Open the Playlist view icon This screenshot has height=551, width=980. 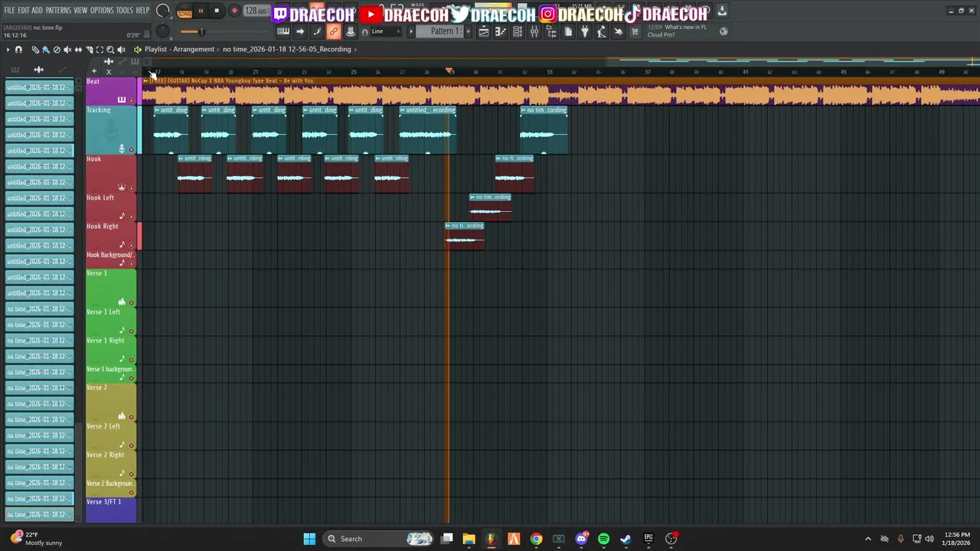point(484,31)
